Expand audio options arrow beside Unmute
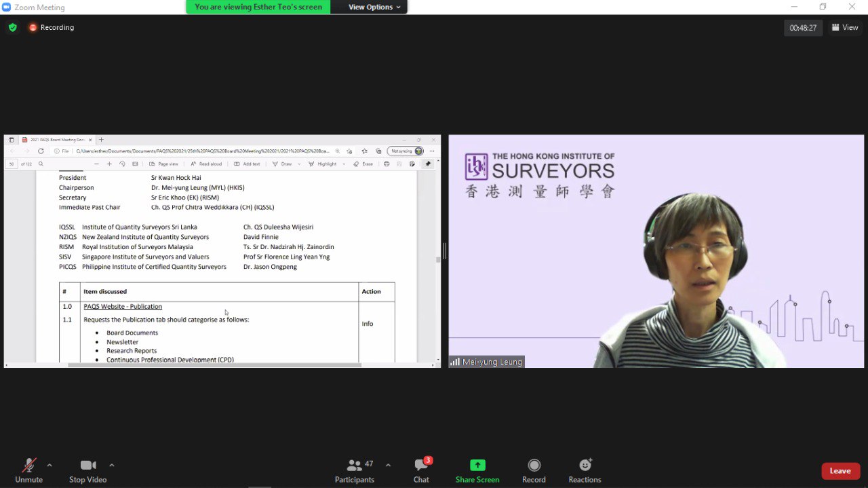Screen dimensions: 868x488 coord(50,465)
